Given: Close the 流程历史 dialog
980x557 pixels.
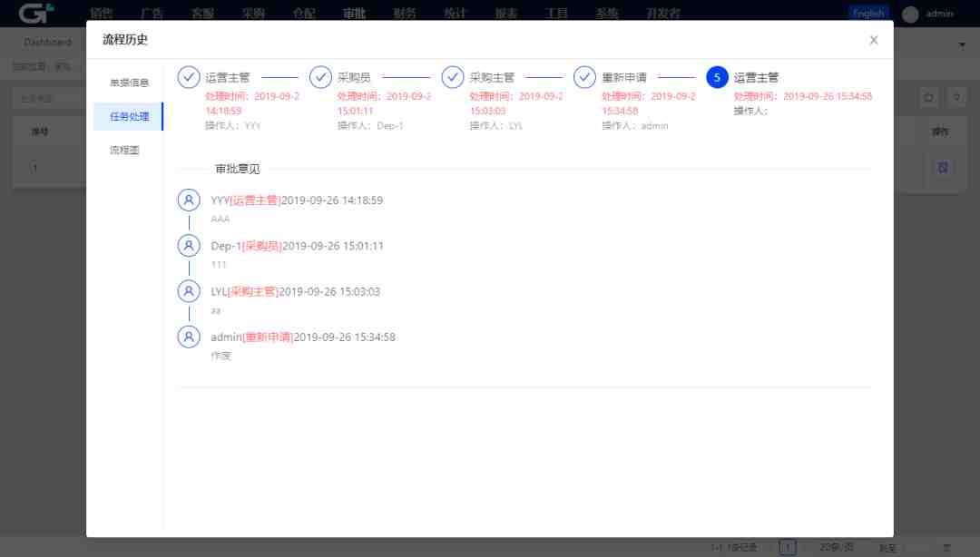Looking at the screenshot, I should [873, 40].
